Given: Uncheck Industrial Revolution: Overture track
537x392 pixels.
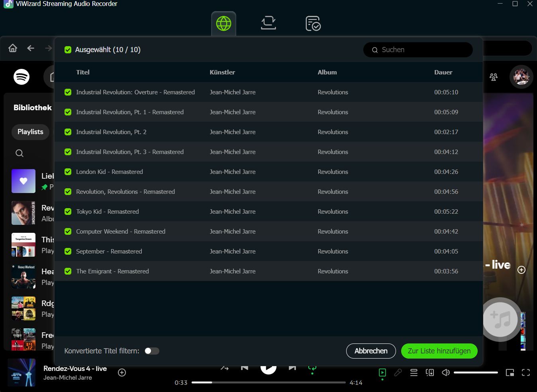Looking at the screenshot, I should [68, 92].
